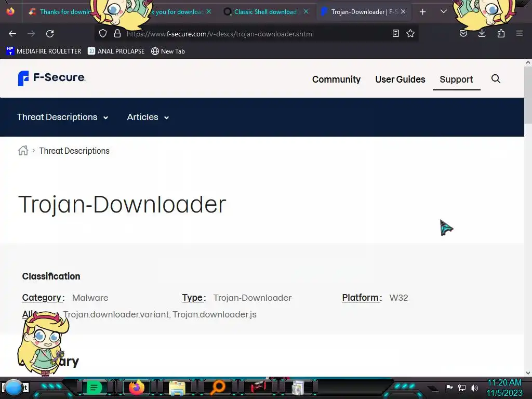
Task: Open the network tray icon
Action: click(462, 388)
